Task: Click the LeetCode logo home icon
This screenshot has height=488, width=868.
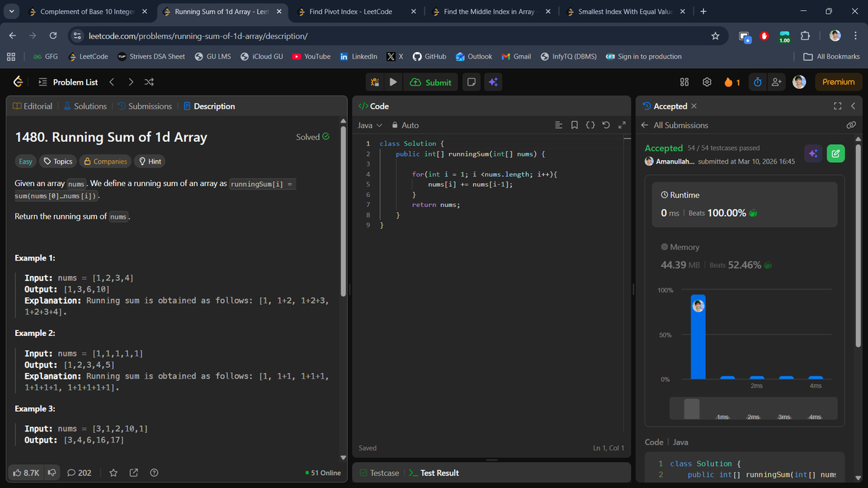Action: (x=17, y=82)
